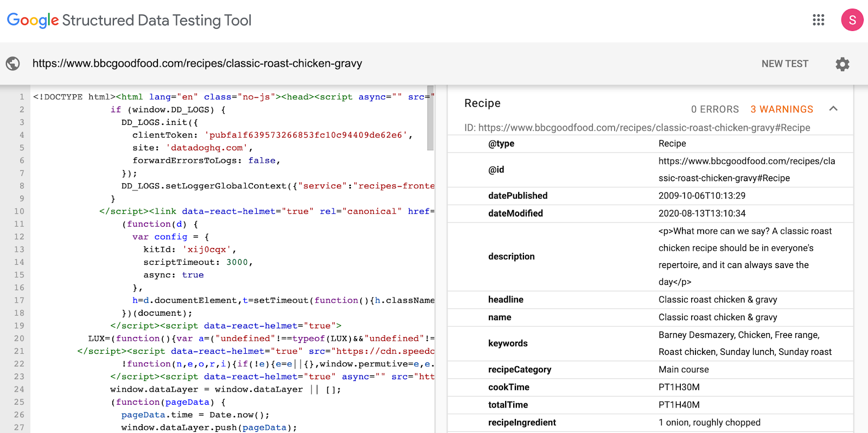Click the window.DD_LOGS condition on line 2
The width and height of the screenshot is (868, 433).
pyautogui.click(x=168, y=110)
